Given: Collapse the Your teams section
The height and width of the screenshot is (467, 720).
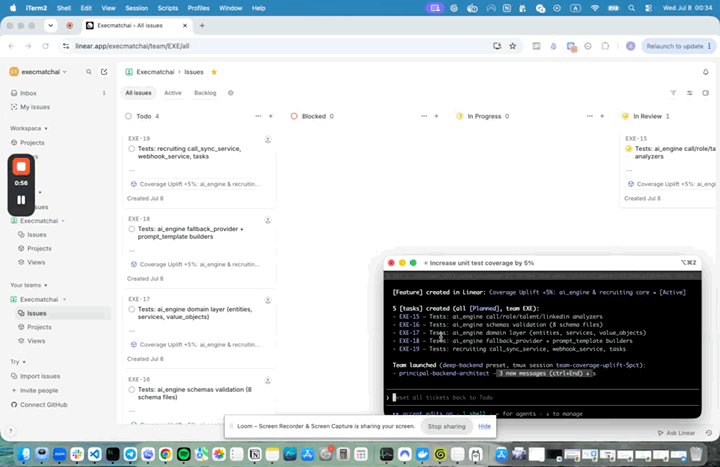Looking at the screenshot, I should pos(28,285).
